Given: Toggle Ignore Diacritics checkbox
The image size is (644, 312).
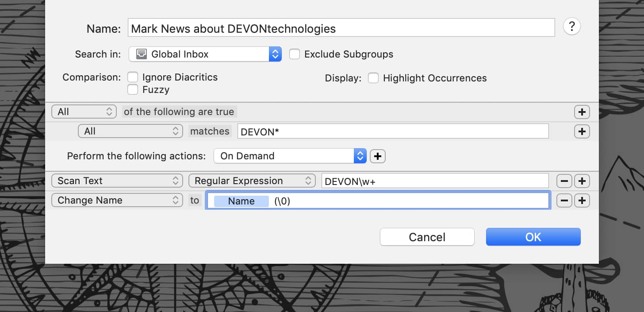Looking at the screenshot, I should pos(133,77).
